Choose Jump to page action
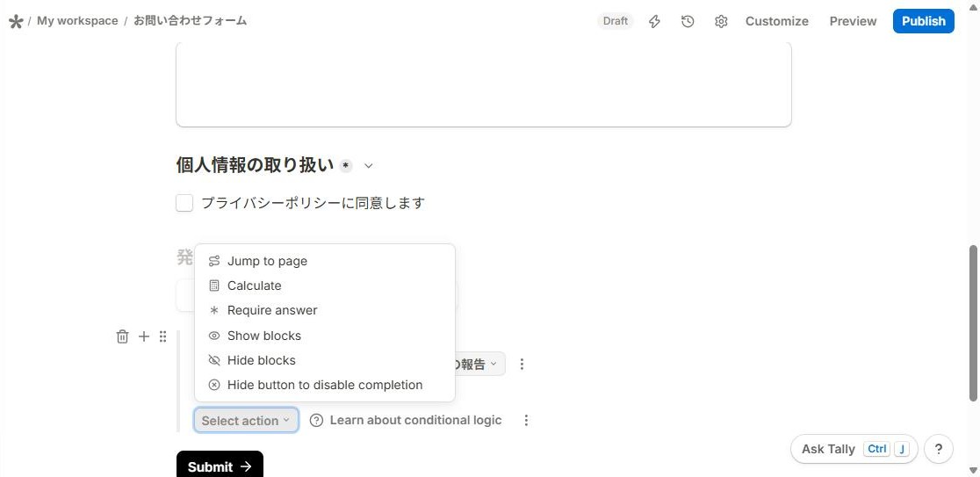 point(324,261)
